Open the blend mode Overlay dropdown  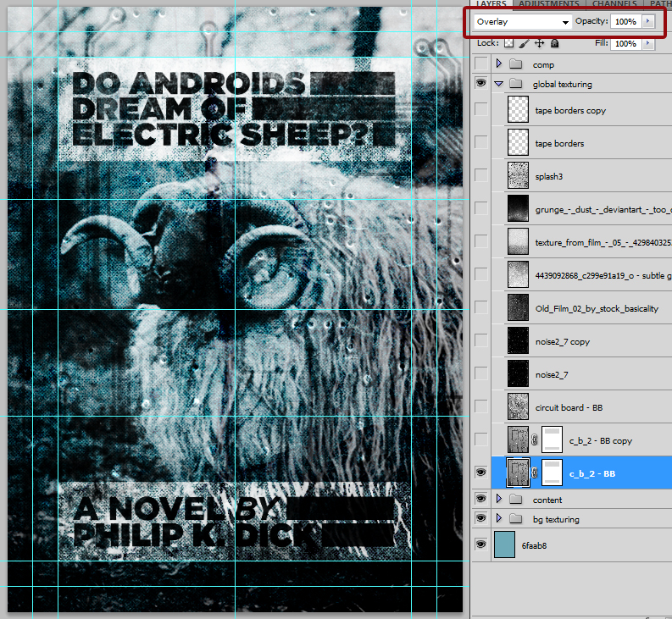[522, 22]
